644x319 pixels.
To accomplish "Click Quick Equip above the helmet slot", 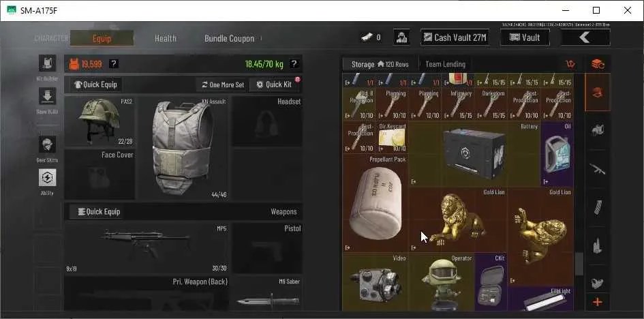I will click(95, 85).
